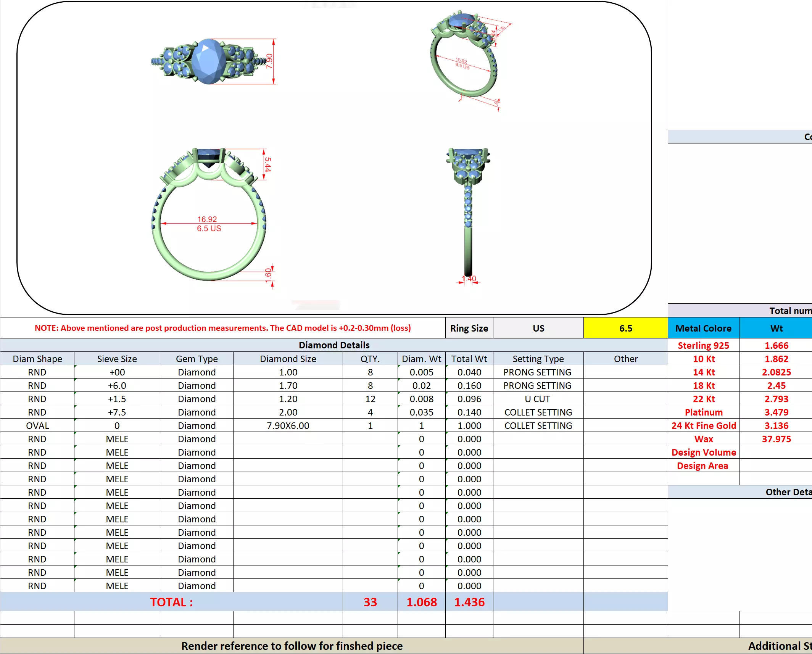Click the US ring size unit cell

click(x=538, y=328)
